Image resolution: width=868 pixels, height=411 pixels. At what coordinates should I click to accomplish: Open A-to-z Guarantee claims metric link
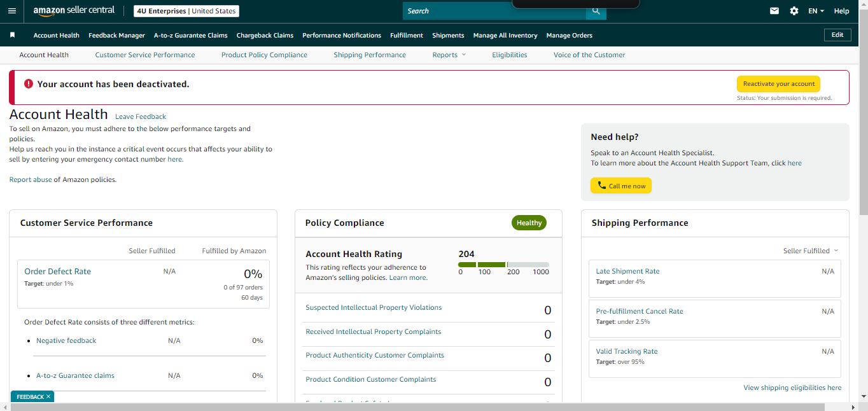pos(75,375)
